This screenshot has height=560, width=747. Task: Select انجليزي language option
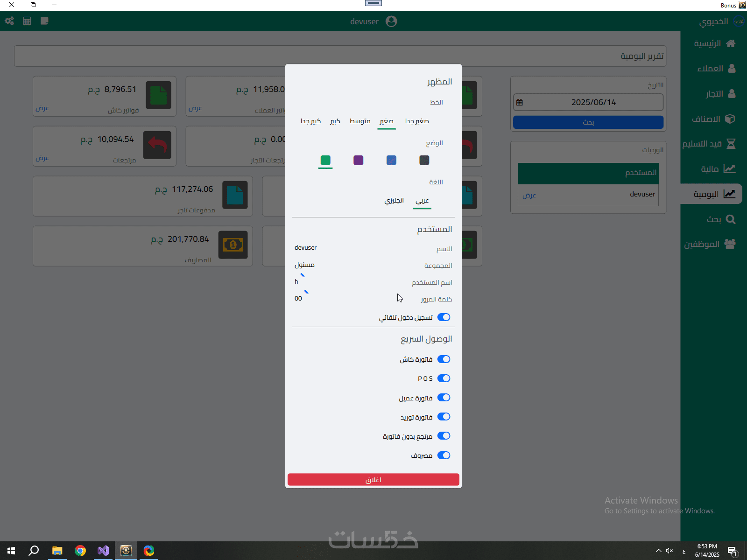coord(394,201)
